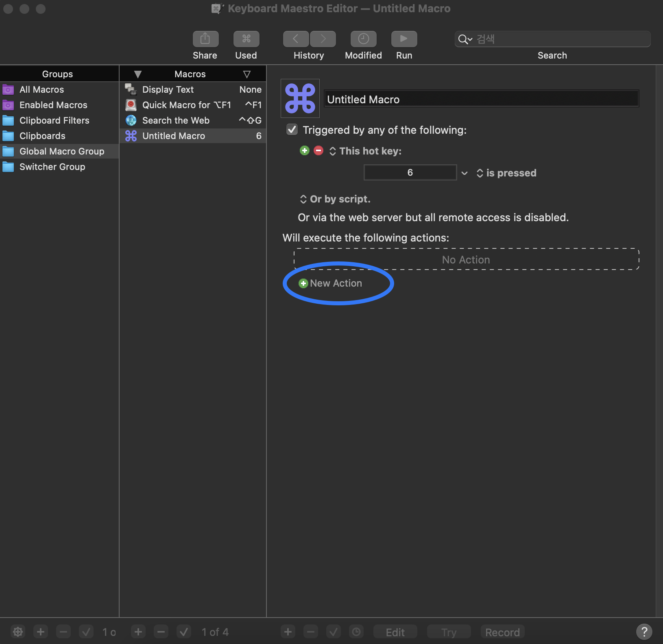Add a new group with the plus button
This screenshot has width=663, height=644.
click(x=41, y=632)
